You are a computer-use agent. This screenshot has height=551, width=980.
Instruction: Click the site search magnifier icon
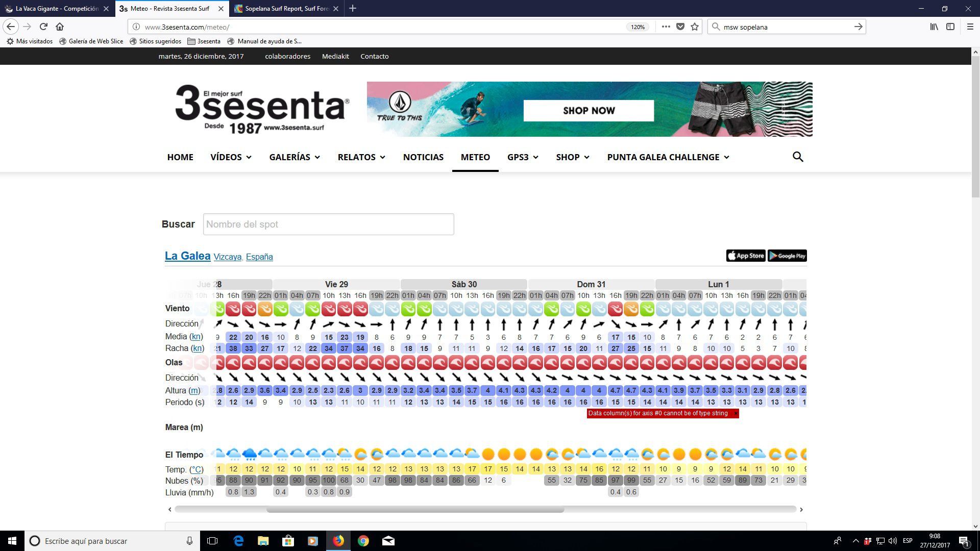[798, 157]
